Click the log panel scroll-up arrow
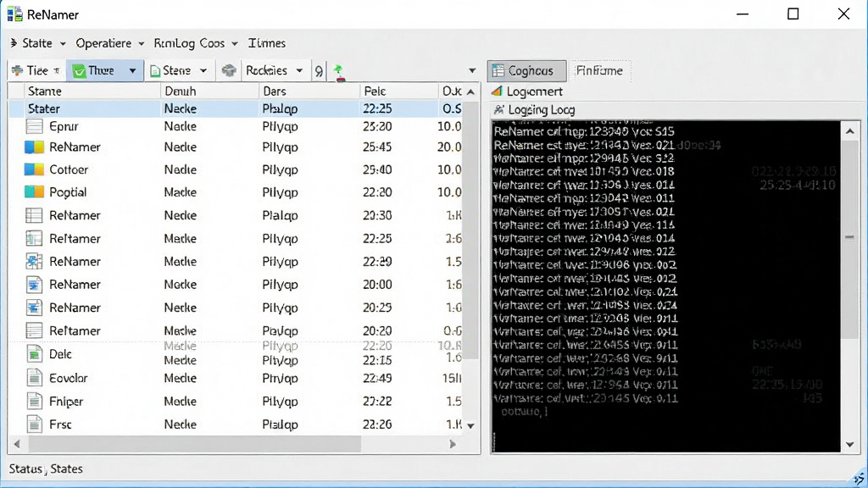 (x=850, y=131)
